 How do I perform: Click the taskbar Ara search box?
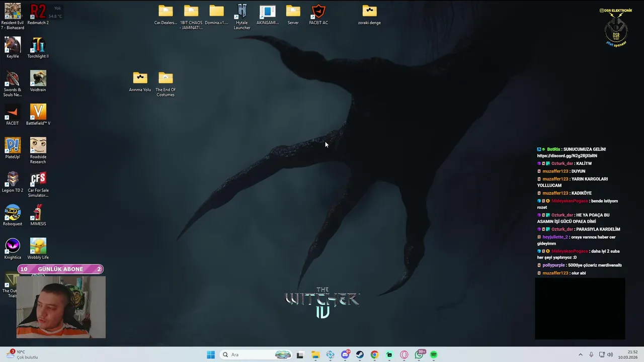257,354
